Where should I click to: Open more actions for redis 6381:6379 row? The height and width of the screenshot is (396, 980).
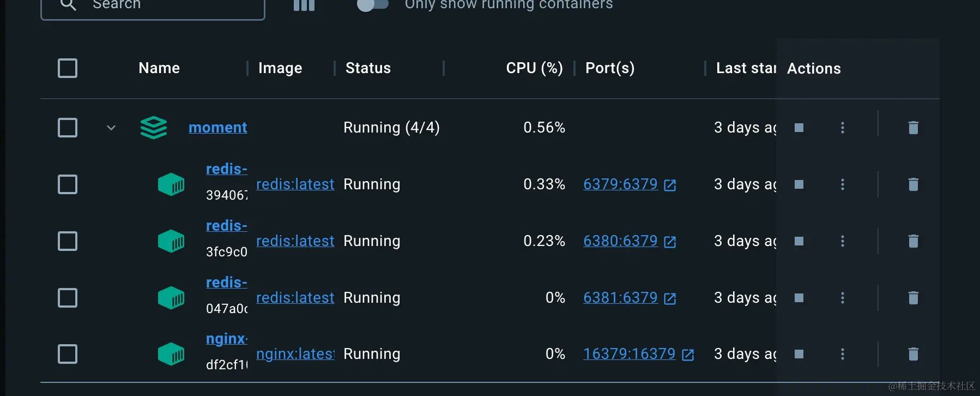coord(843,298)
